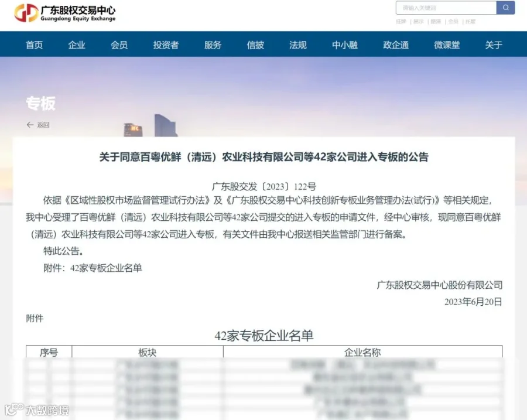Focus the keyword search input field
Image resolution: width=527 pixels, height=420 pixels.
point(446,8)
